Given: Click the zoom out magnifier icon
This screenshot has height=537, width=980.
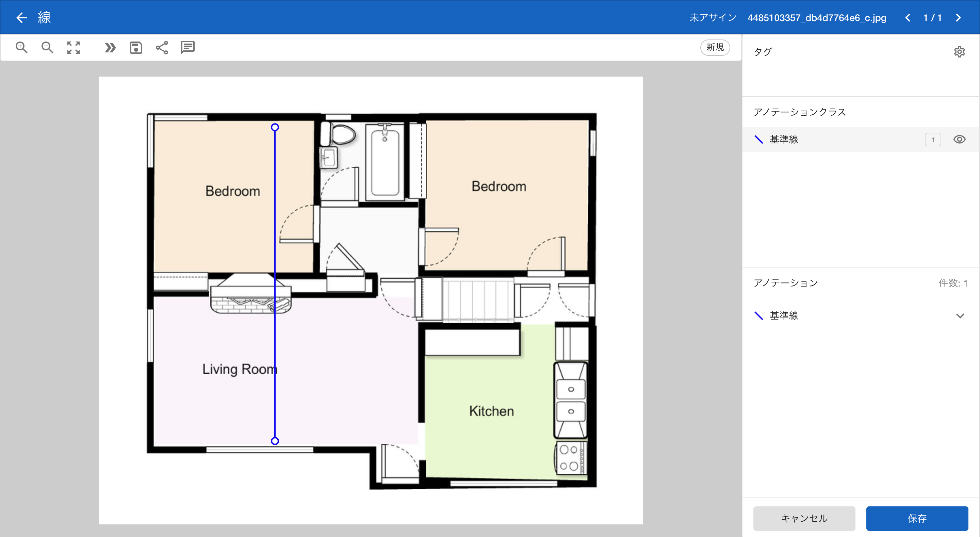Looking at the screenshot, I should point(47,48).
